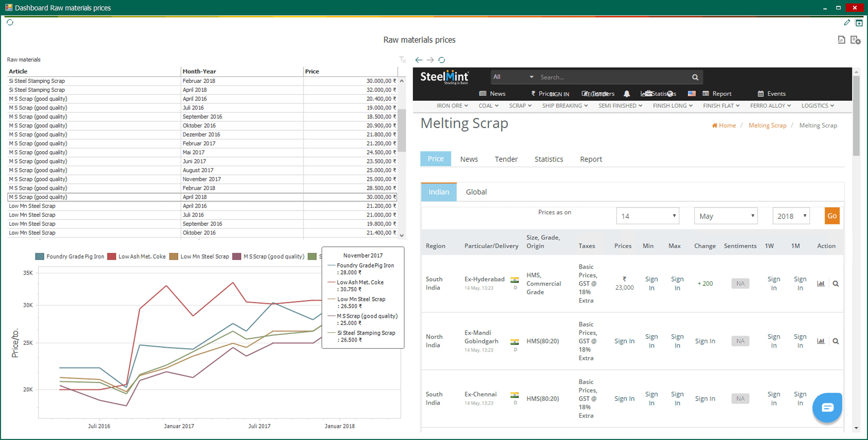Go back in the embedded browser
868x440 pixels.
419,60
